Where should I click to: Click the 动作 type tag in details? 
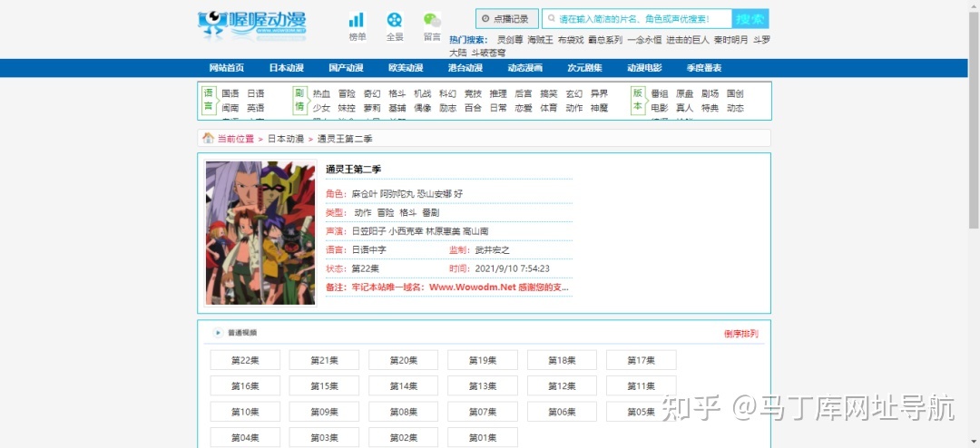pyautogui.click(x=362, y=212)
